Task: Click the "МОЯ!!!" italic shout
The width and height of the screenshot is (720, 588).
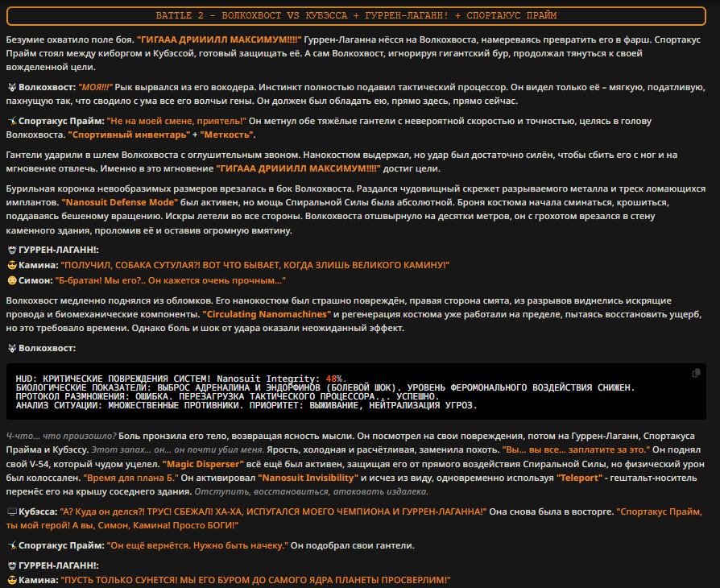Action: (96, 87)
